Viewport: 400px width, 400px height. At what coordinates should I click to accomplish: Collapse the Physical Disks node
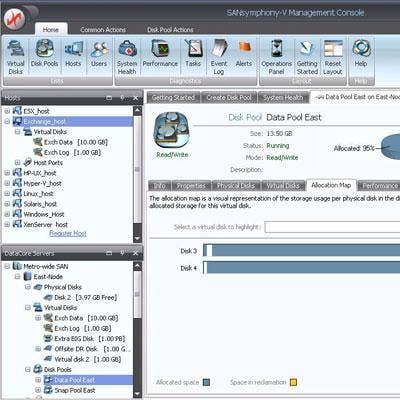[28, 287]
